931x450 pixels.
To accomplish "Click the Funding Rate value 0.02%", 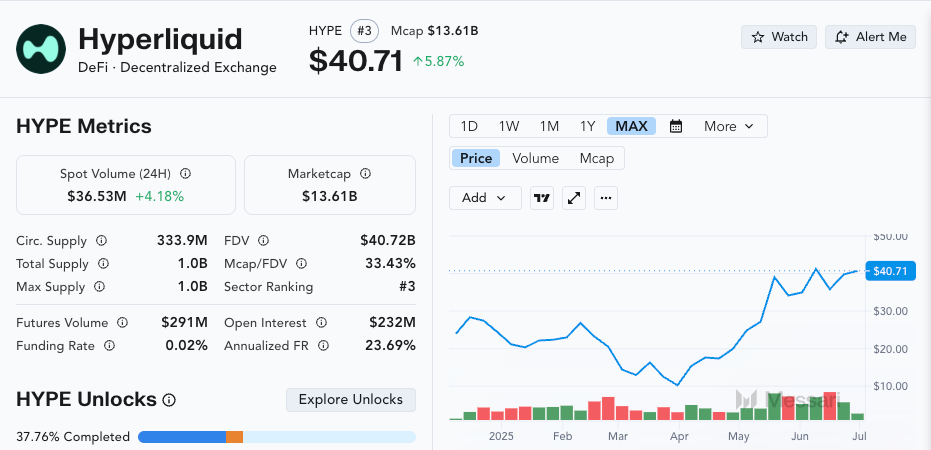I will 186,346.
